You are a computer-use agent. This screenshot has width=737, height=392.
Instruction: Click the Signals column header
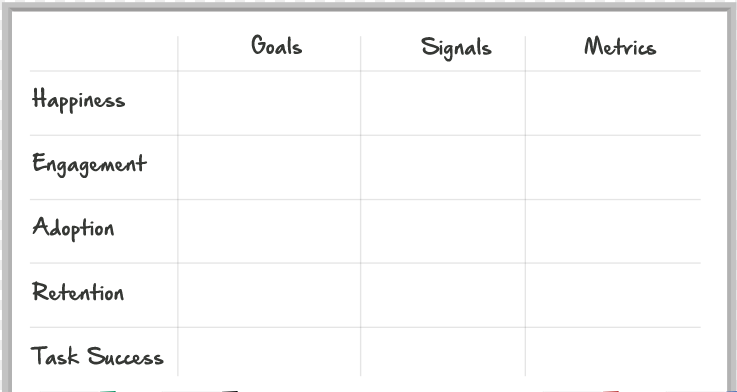(456, 48)
